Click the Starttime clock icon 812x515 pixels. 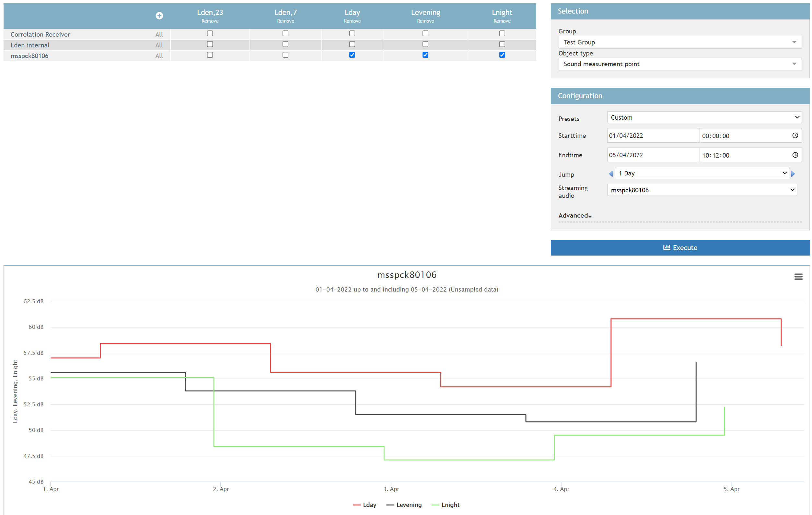(795, 135)
